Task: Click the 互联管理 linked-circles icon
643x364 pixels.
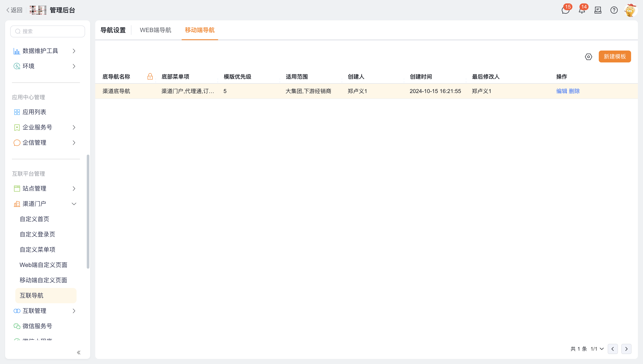Action: [x=17, y=311]
